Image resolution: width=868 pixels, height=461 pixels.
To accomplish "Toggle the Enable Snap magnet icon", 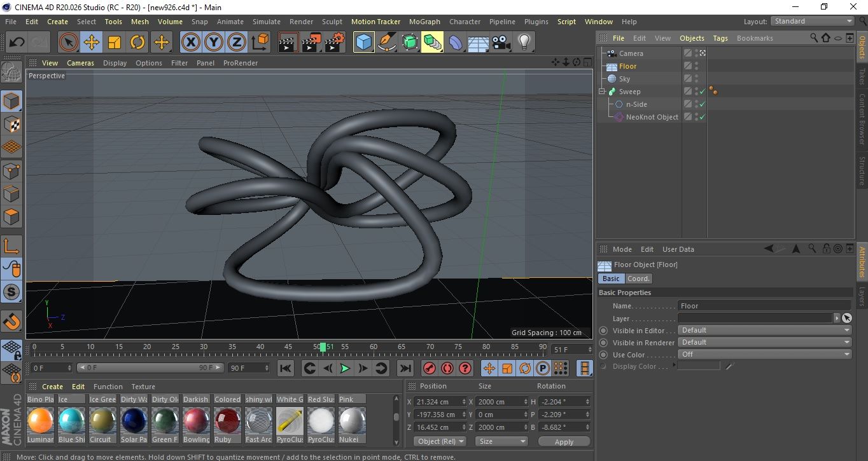I will [11, 321].
